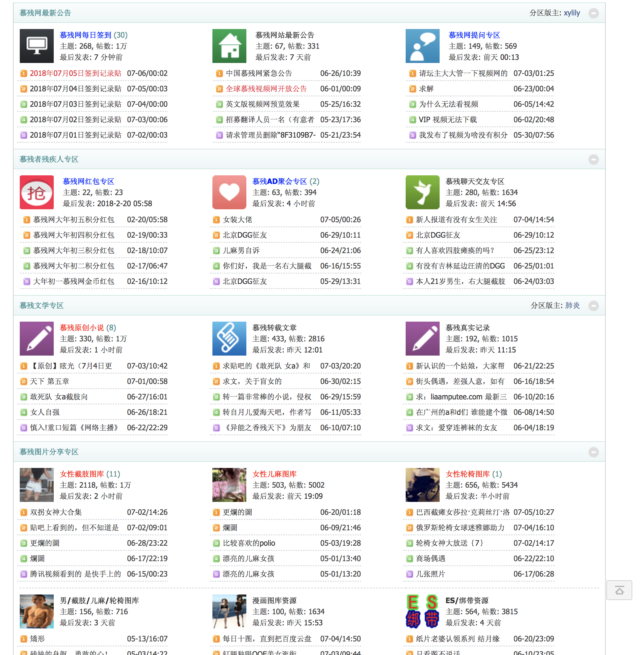Open moderator xylily's profile link

572,13
